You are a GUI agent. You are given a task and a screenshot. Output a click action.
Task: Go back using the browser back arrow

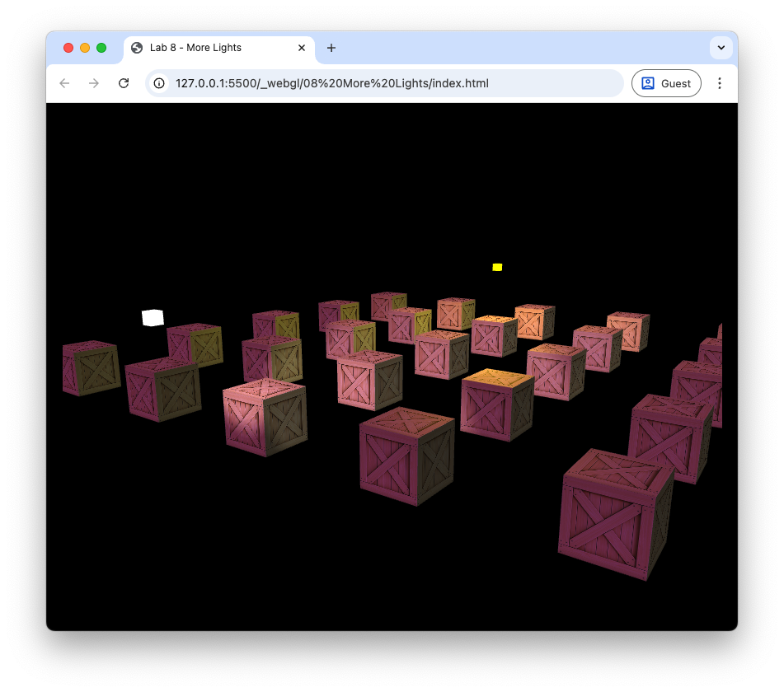[x=64, y=83]
